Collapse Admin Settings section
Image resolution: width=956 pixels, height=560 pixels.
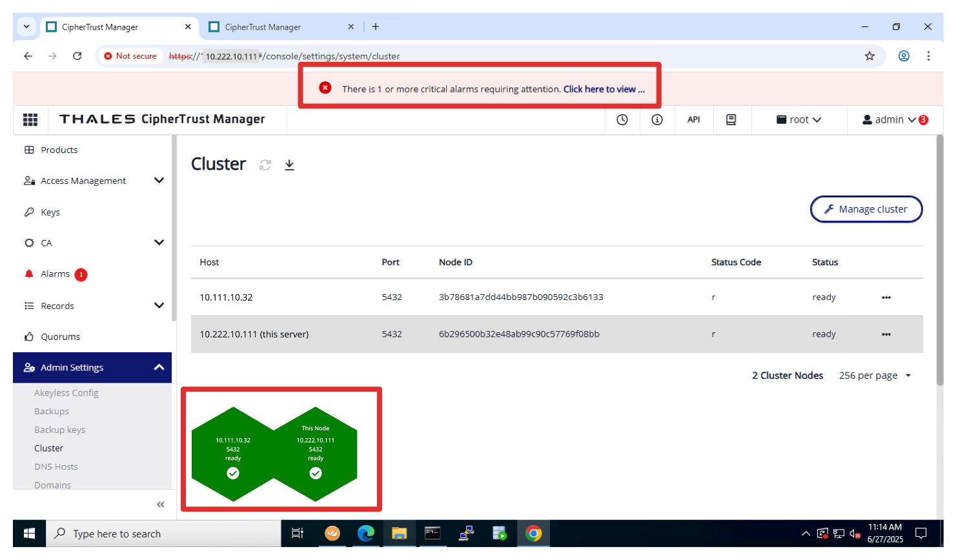[x=159, y=367]
